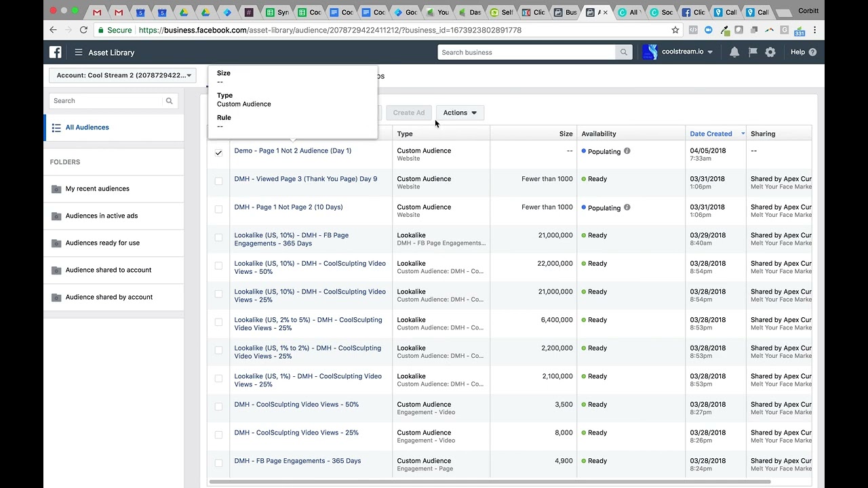Open DMH - Viewed Page 3 (Thank You Page) link

click(x=305, y=179)
